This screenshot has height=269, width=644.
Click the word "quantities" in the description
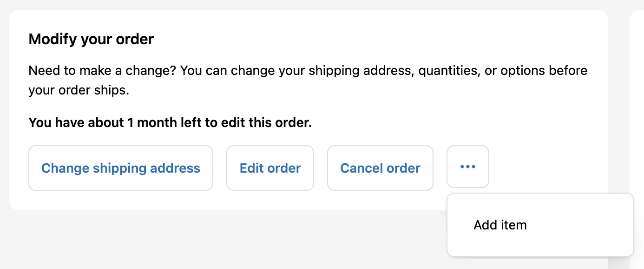[448, 71]
